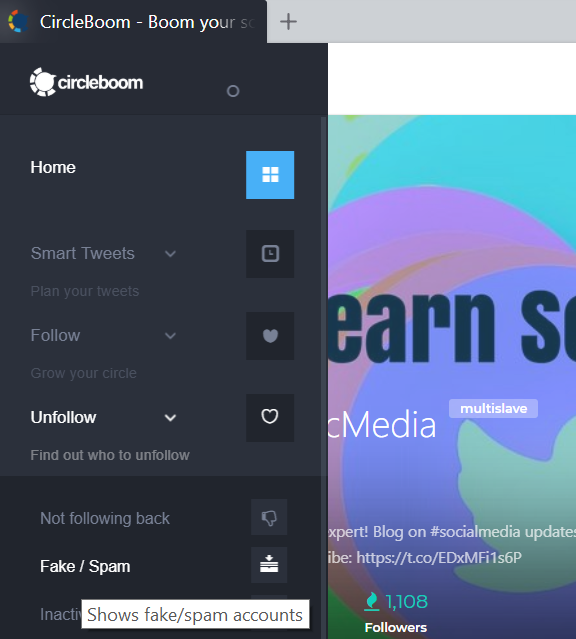
Task: Collapse the Unfollow section chevron
Action: pyautogui.click(x=170, y=418)
